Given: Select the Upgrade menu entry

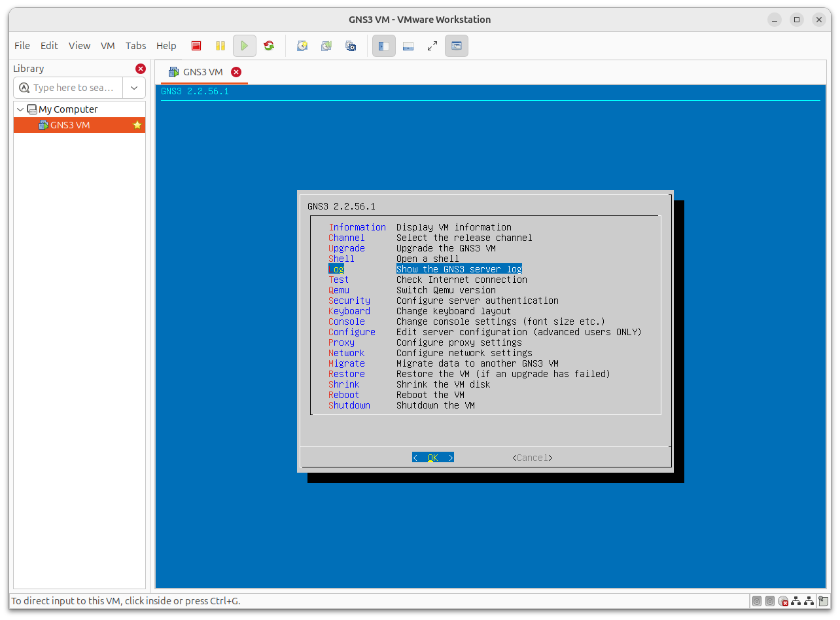Looking at the screenshot, I should pyautogui.click(x=347, y=248).
